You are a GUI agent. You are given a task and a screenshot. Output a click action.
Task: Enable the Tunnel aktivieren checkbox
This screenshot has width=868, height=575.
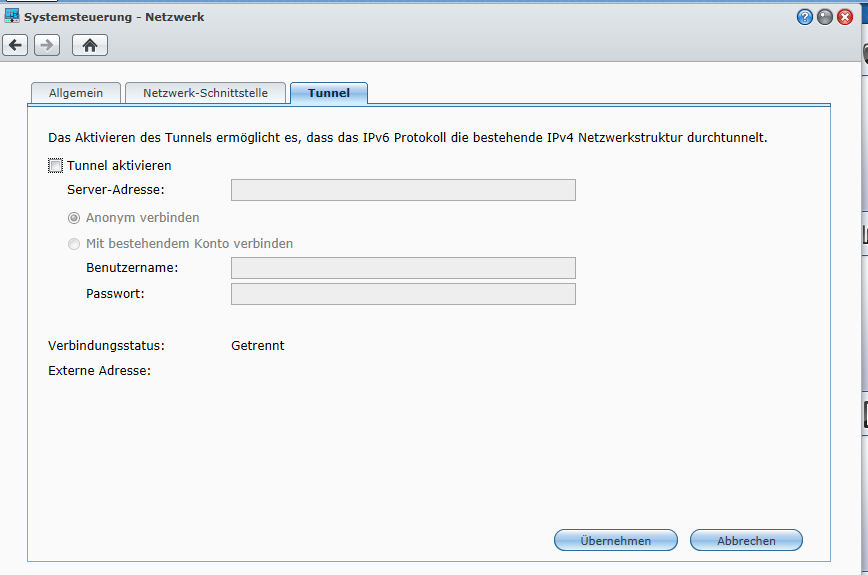tap(55, 166)
